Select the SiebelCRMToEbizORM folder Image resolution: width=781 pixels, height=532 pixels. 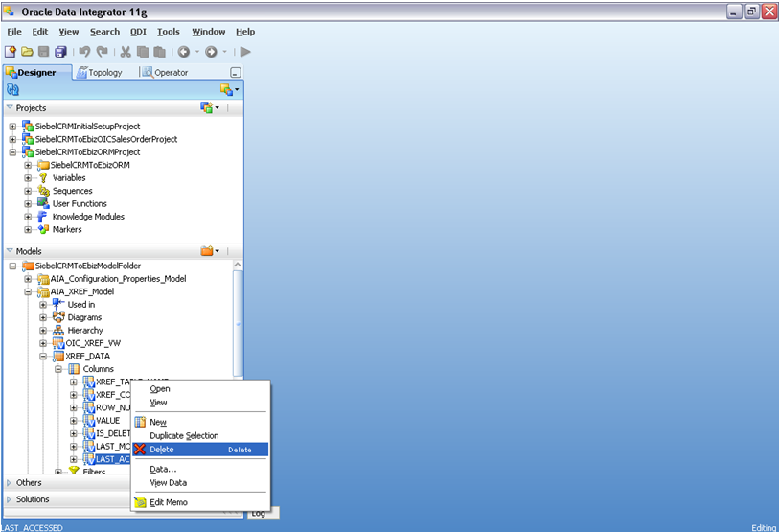[90, 165]
